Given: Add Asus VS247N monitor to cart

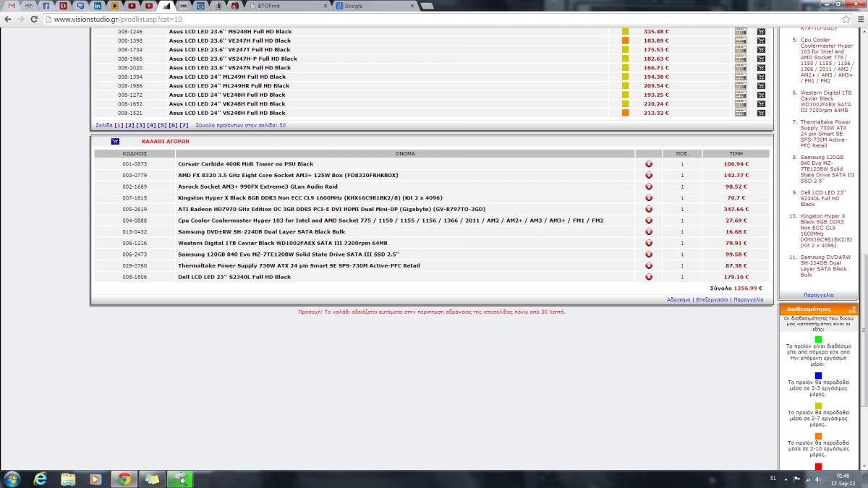Looking at the screenshot, I should (761, 68).
